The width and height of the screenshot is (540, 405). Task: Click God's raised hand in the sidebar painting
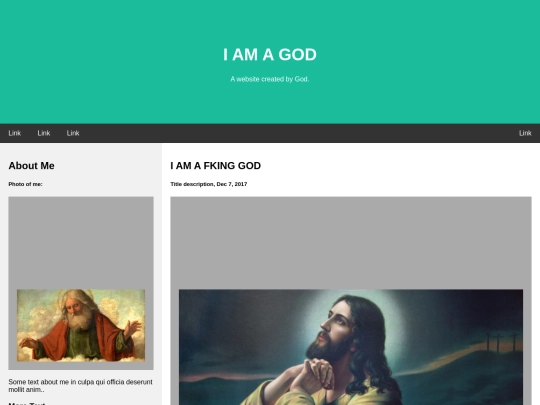[134, 327]
